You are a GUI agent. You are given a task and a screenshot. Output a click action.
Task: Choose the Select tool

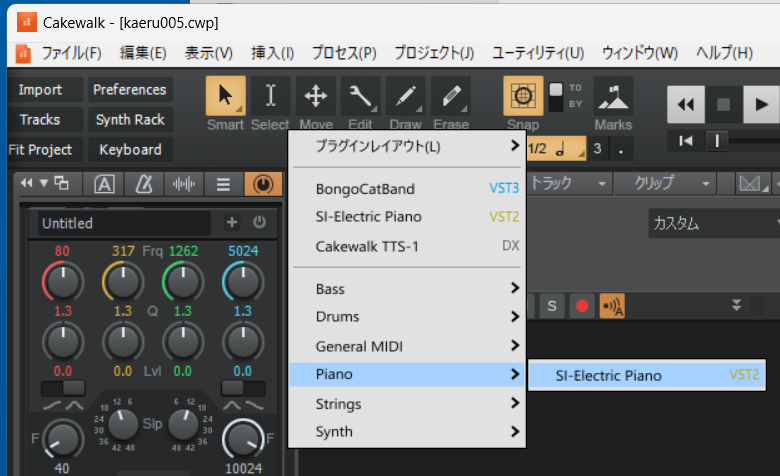(x=271, y=96)
